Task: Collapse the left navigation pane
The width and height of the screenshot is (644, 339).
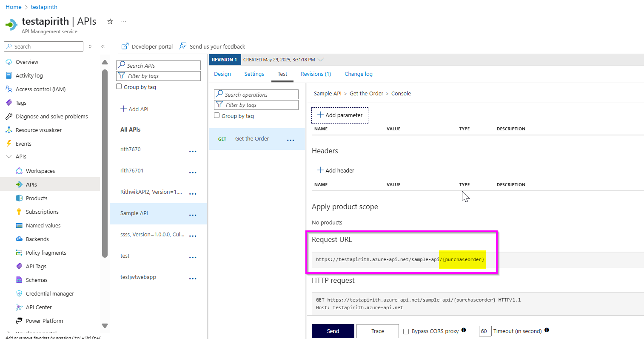Action: click(103, 46)
